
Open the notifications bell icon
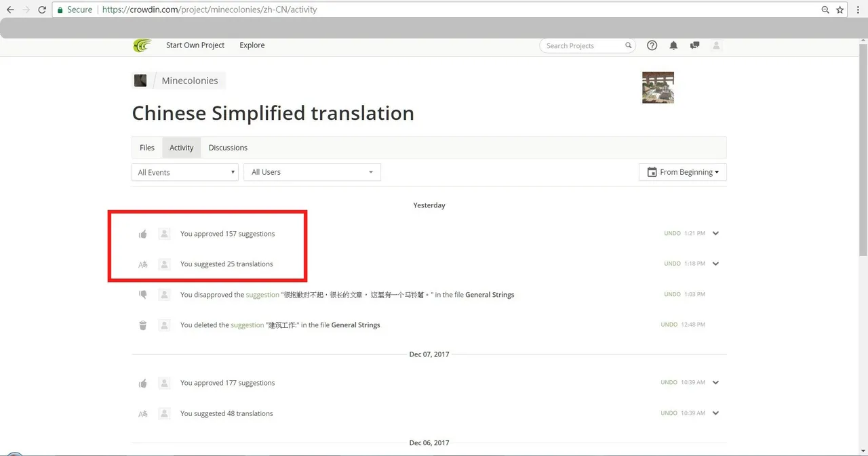(673, 45)
